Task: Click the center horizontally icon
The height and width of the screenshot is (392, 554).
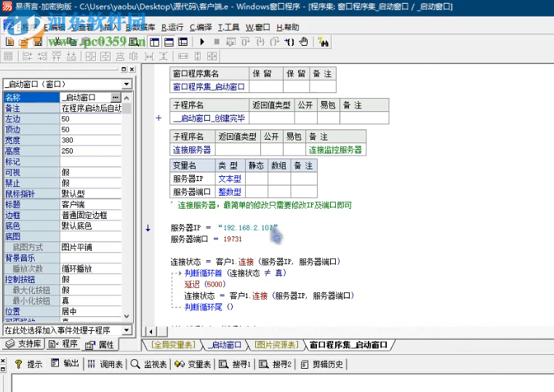Action: coord(91,56)
